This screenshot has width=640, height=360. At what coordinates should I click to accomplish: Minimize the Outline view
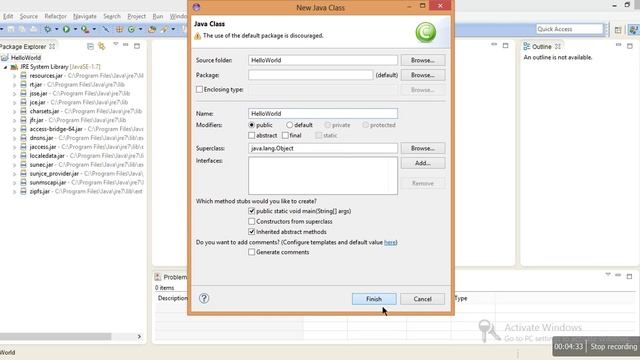pos(619,45)
